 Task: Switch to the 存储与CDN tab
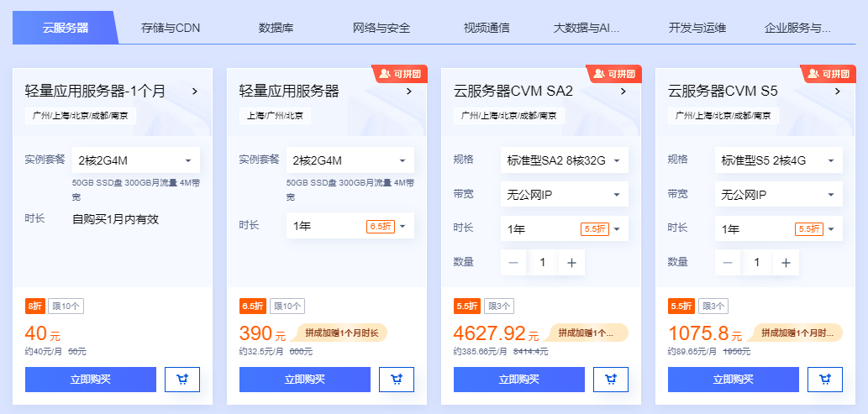[171, 29]
